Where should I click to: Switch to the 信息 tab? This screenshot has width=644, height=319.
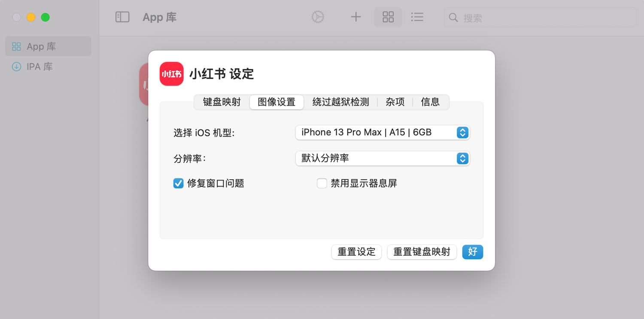pyautogui.click(x=430, y=102)
